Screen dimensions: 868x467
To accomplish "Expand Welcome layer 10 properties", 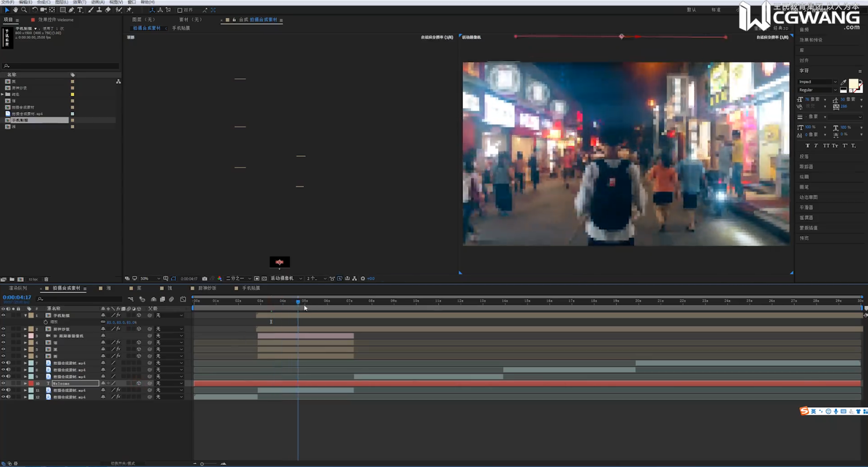I will point(25,384).
